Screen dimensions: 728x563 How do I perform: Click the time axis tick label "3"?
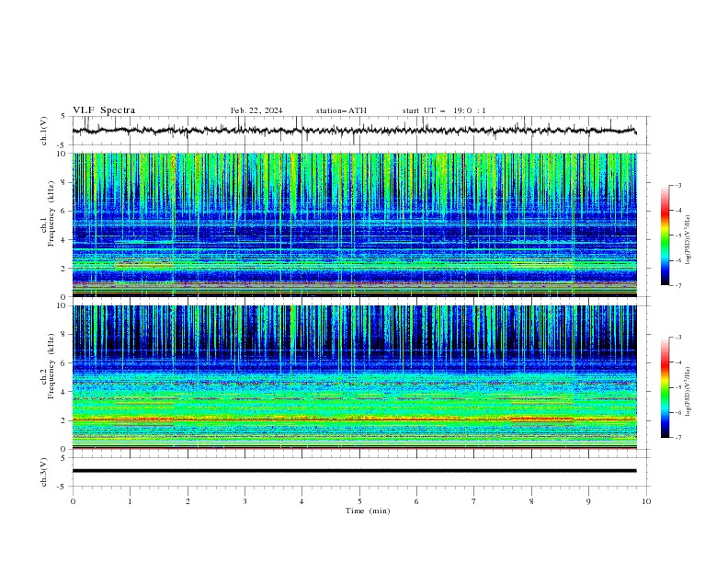pos(245,501)
